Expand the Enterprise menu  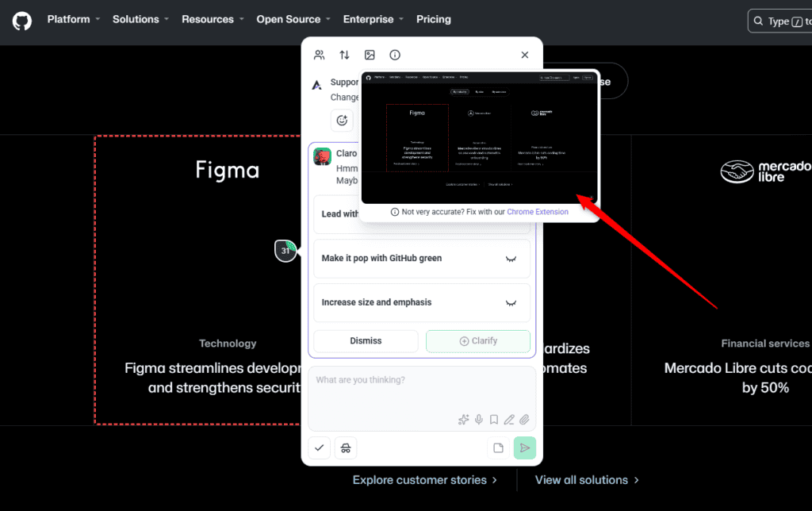373,19
